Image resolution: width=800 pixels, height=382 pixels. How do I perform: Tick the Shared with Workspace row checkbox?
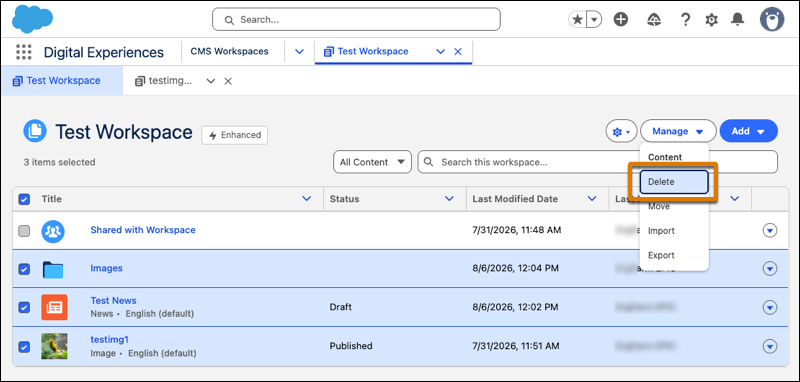click(24, 231)
